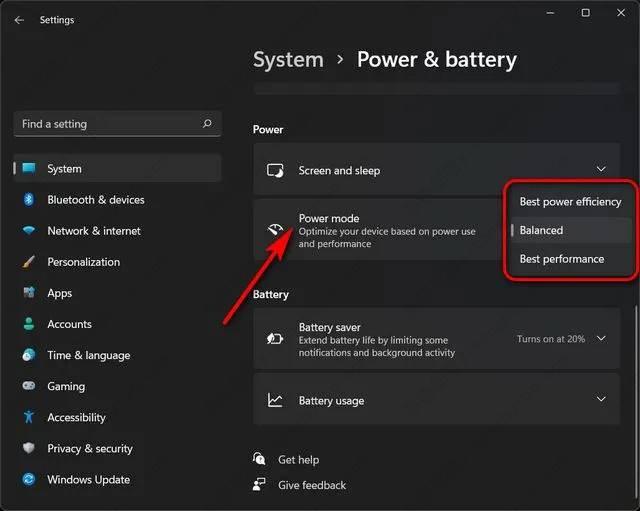Click the Privacy & security shield icon

coord(28,449)
